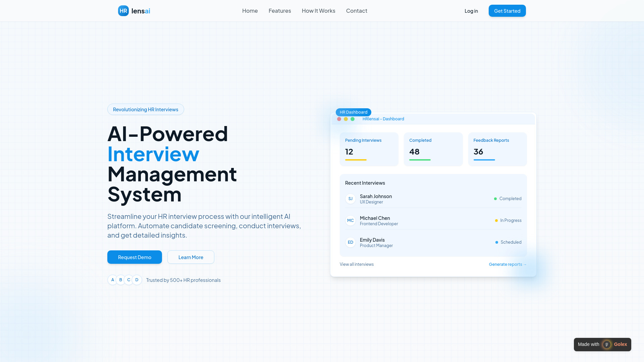Open the Contact navigation menu item
The image size is (644, 362).
click(356, 11)
